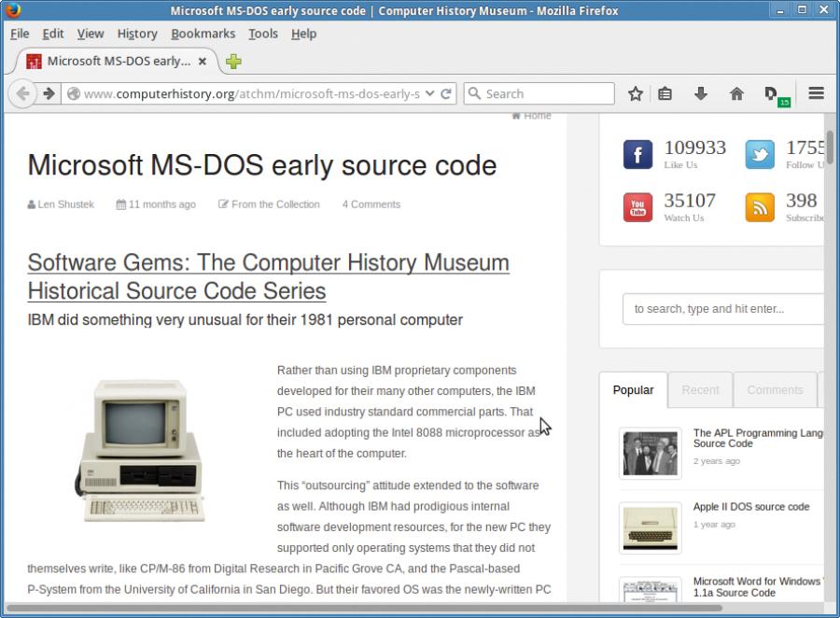
Task: Open the Edit menu
Action: (x=53, y=34)
